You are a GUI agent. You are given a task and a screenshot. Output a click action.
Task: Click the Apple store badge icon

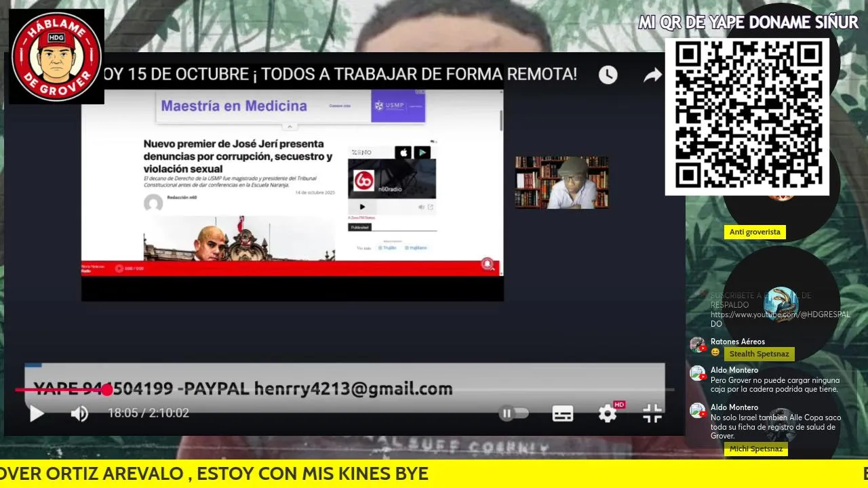coord(403,152)
